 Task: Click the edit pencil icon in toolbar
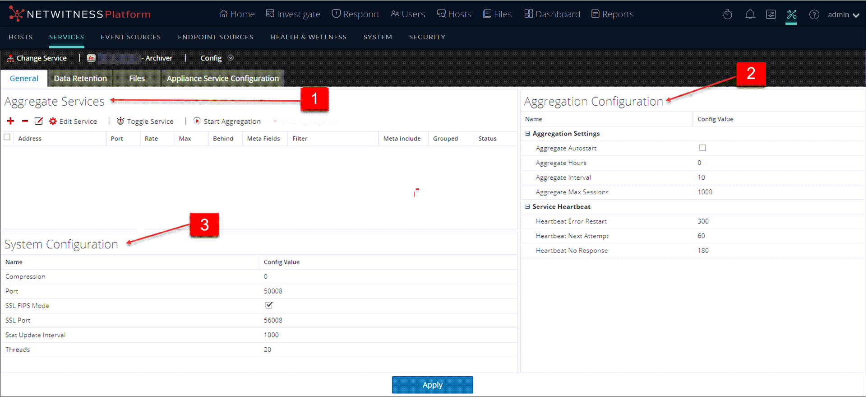point(39,121)
